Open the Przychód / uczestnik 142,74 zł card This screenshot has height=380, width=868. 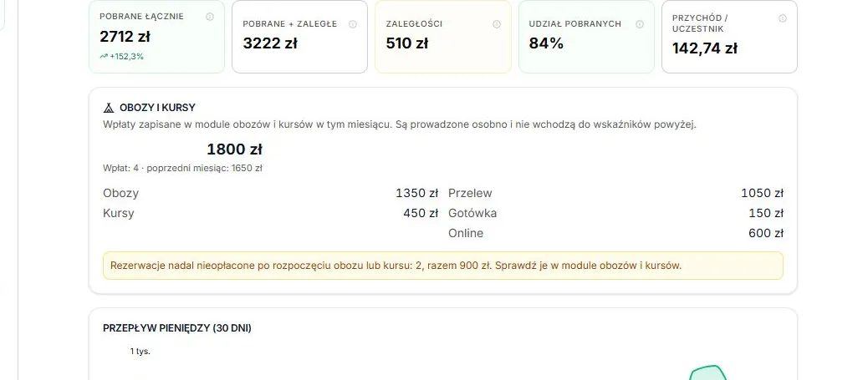[x=730, y=37]
